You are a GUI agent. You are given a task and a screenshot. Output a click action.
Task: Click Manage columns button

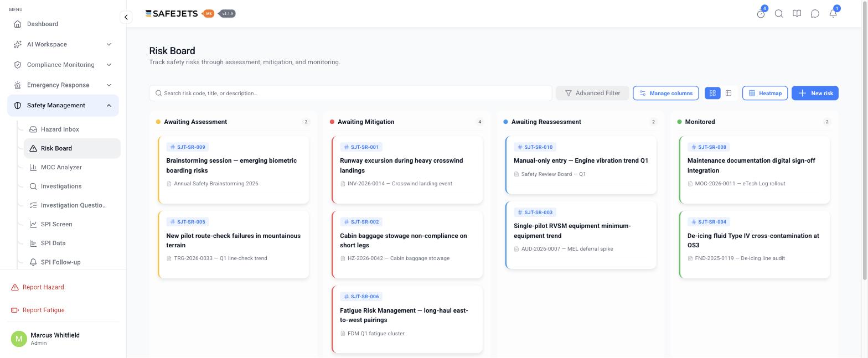666,93
